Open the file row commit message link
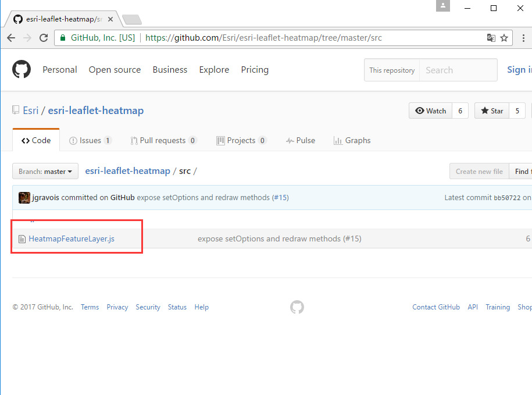Screen dimensions: 532x395 [x=280, y=239]
